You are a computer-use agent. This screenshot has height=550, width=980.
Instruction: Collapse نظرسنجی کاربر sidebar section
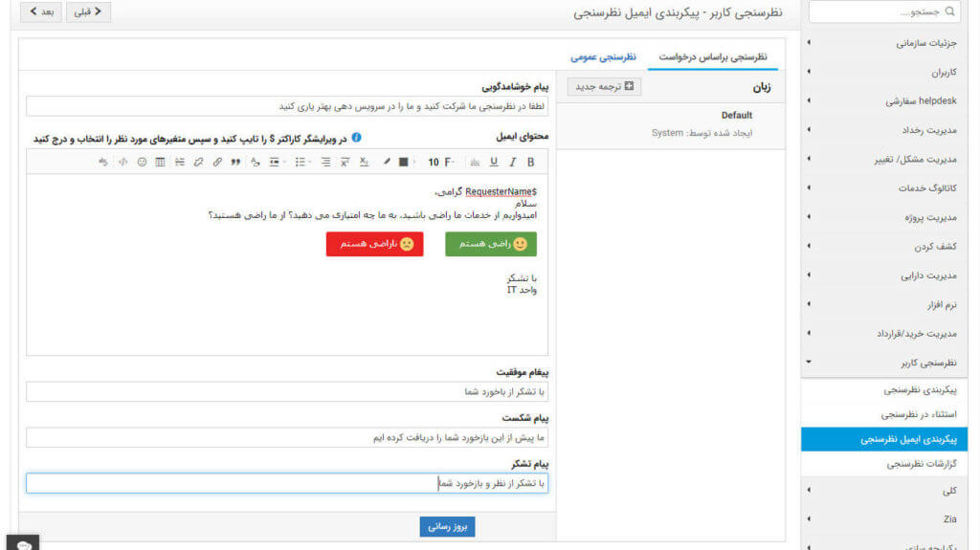[x=883, y=363]
